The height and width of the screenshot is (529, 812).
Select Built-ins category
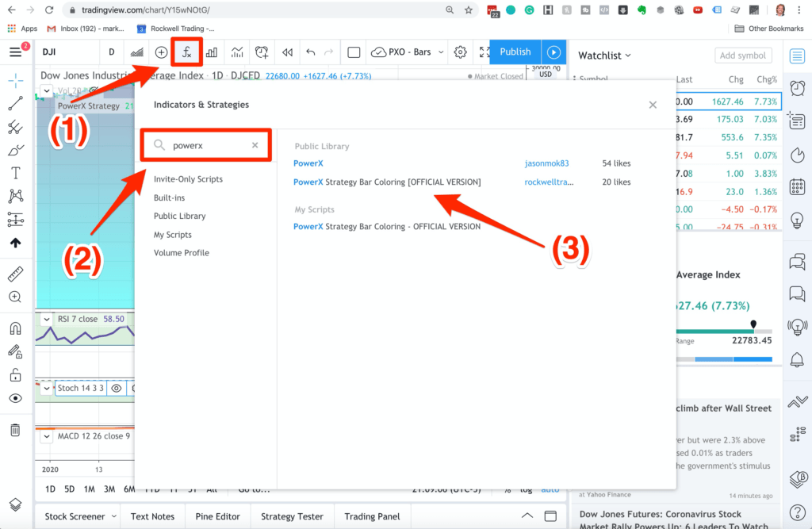click(170, 198)
